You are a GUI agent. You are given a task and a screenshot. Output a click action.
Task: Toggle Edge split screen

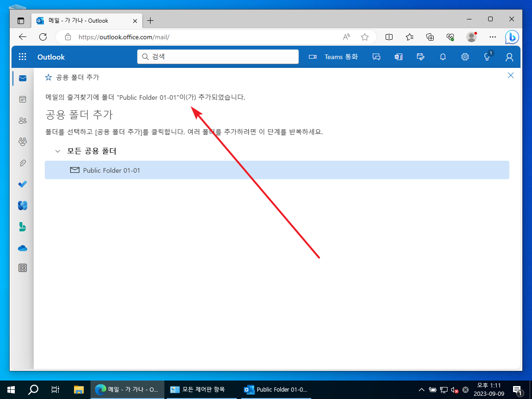389,37
